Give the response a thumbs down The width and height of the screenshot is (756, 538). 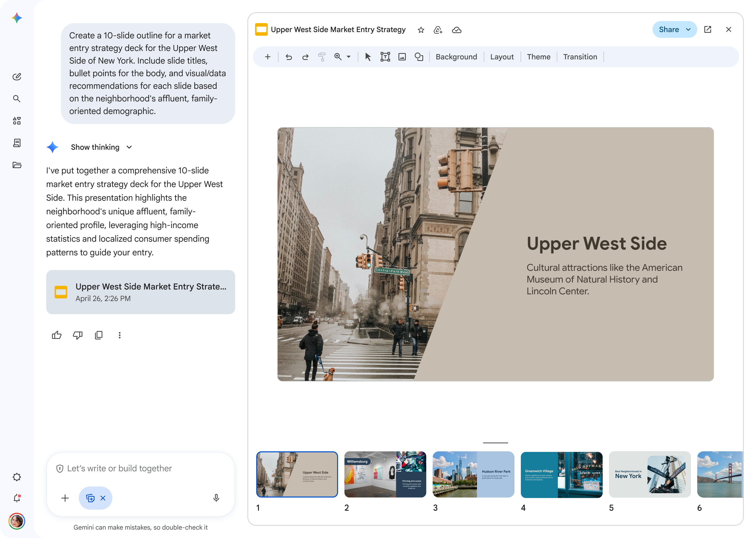pos(77,335)
